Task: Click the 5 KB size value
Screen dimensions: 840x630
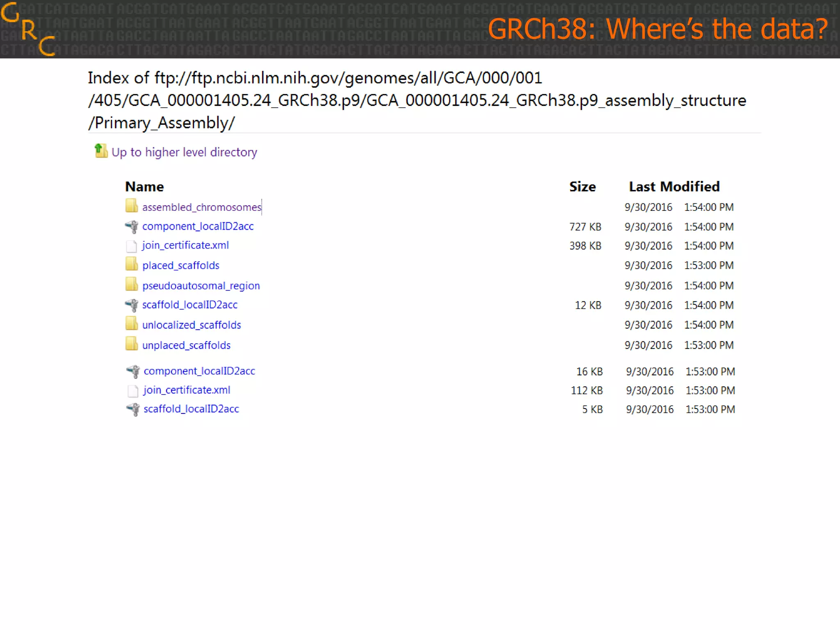Action: (x=593, y=409)
